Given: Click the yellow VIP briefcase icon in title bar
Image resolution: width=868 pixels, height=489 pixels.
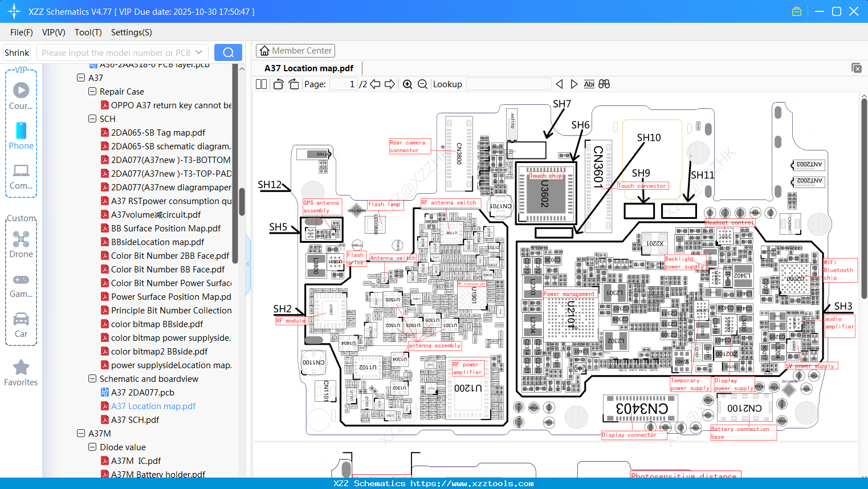Looking at the screenshot, I should pyautogui.click(x=797, y=11).
